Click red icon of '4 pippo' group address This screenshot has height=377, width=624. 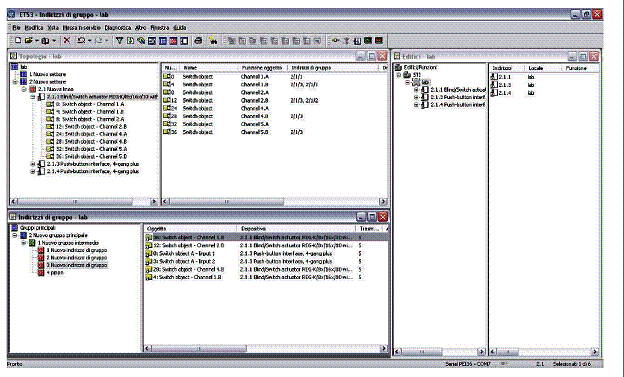(41, 273)
